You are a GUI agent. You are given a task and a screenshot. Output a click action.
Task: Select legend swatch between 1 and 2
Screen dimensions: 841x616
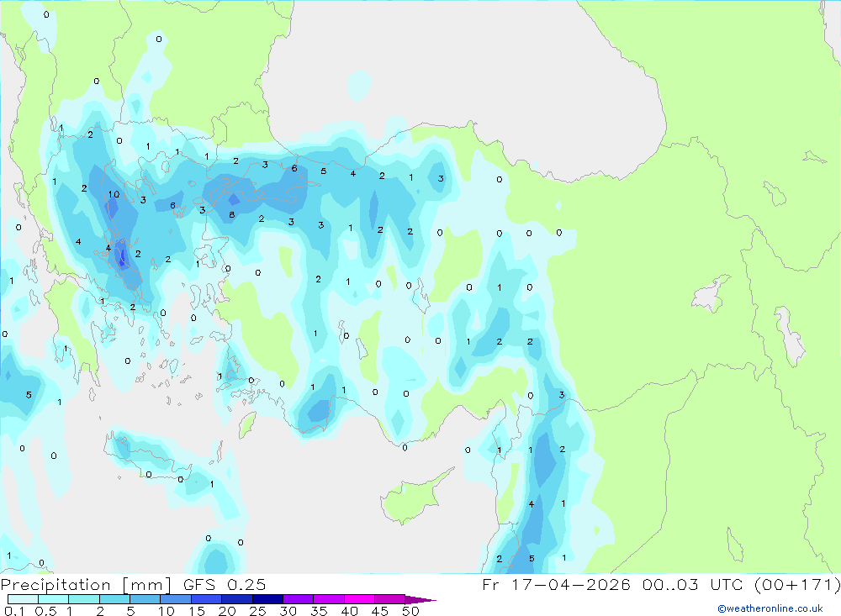click(83, 599)
